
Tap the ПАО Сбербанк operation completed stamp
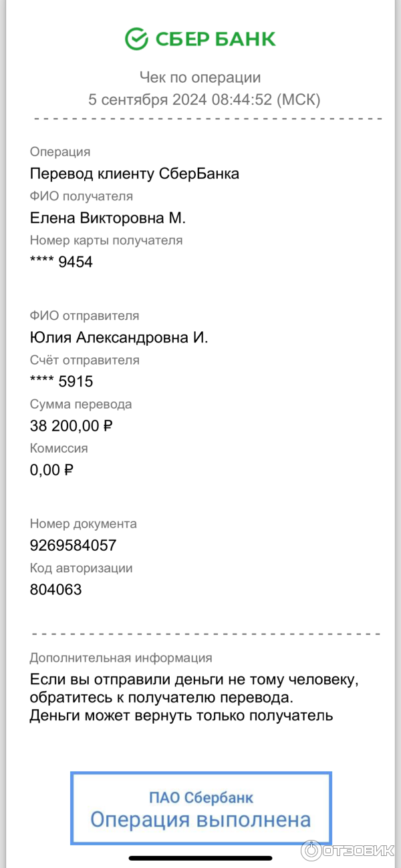[x=200, y=809]
